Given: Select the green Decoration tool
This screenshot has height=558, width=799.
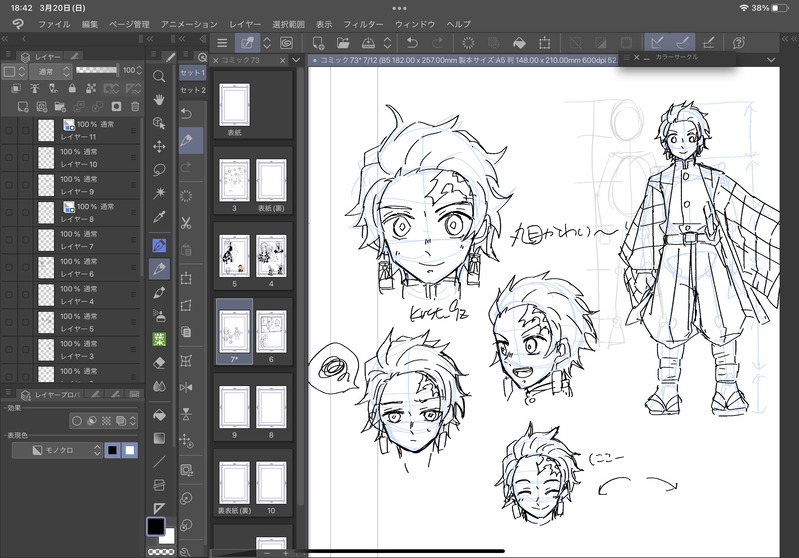Looking at the screenshot, I should [x=159, y=339].
